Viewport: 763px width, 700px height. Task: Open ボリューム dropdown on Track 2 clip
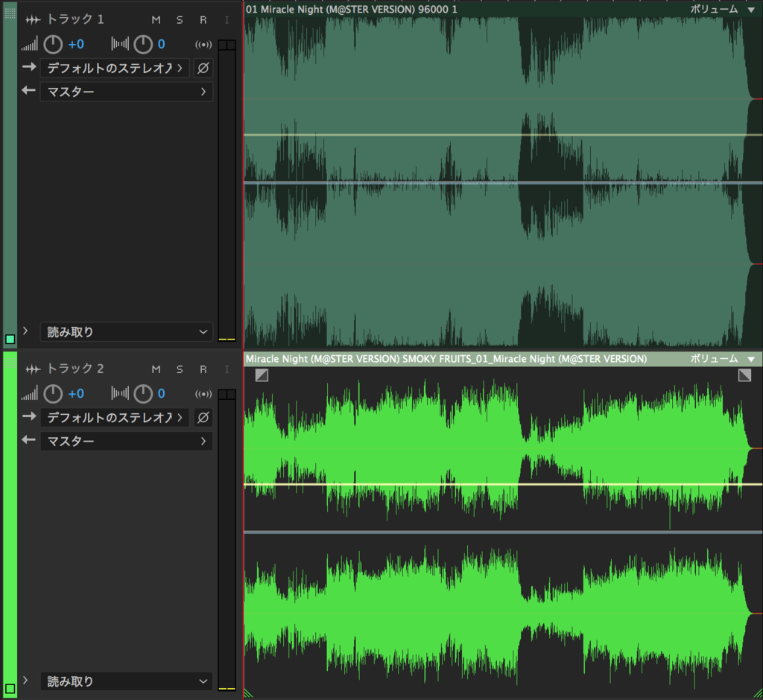point(723,359)
